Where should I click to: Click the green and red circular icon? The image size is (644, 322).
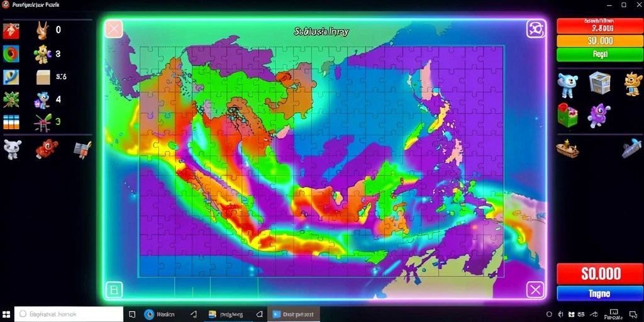(x=11, y=53)
